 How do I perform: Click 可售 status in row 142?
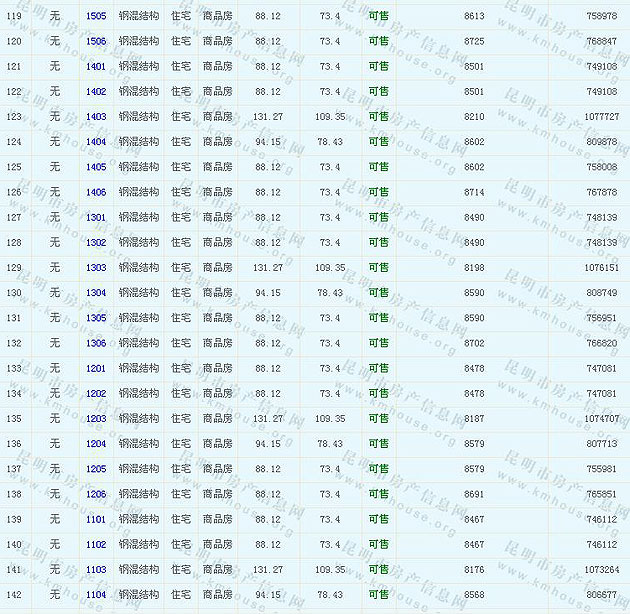click(x=379, y=595)
